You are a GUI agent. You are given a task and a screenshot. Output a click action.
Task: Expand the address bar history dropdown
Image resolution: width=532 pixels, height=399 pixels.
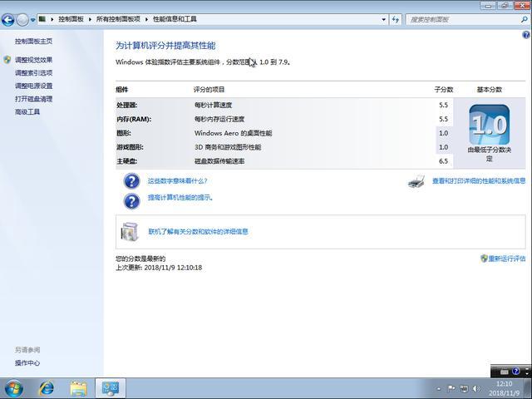point(384,18)
